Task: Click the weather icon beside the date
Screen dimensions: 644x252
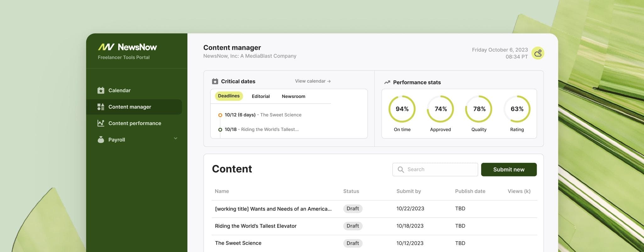Action: tap(538, 53)
